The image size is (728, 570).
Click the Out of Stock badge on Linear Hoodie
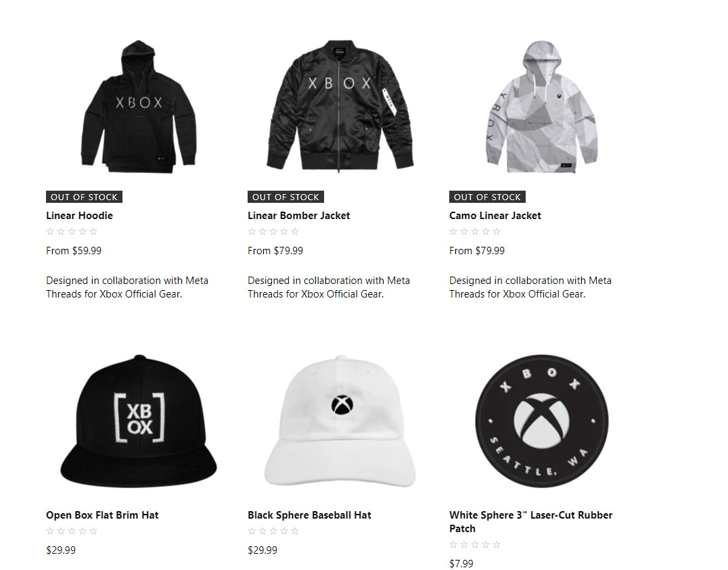pyautogui.click(x=84, y=197)
